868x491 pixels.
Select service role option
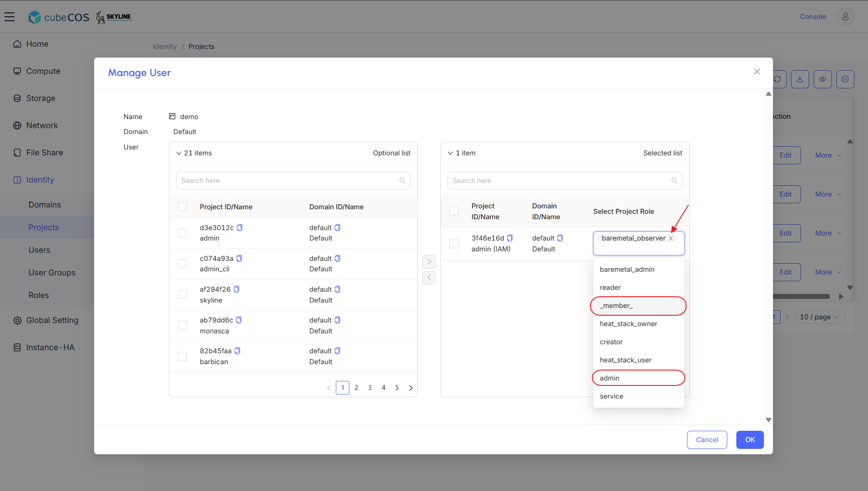coord(638,396)
